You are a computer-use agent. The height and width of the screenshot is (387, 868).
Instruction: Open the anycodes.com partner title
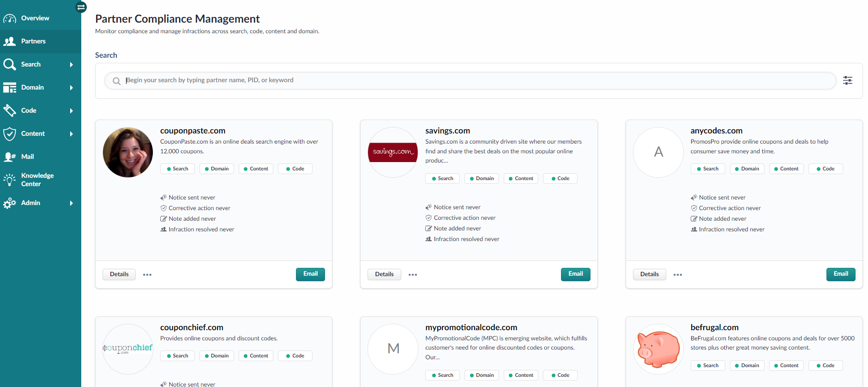click(716, 131)
